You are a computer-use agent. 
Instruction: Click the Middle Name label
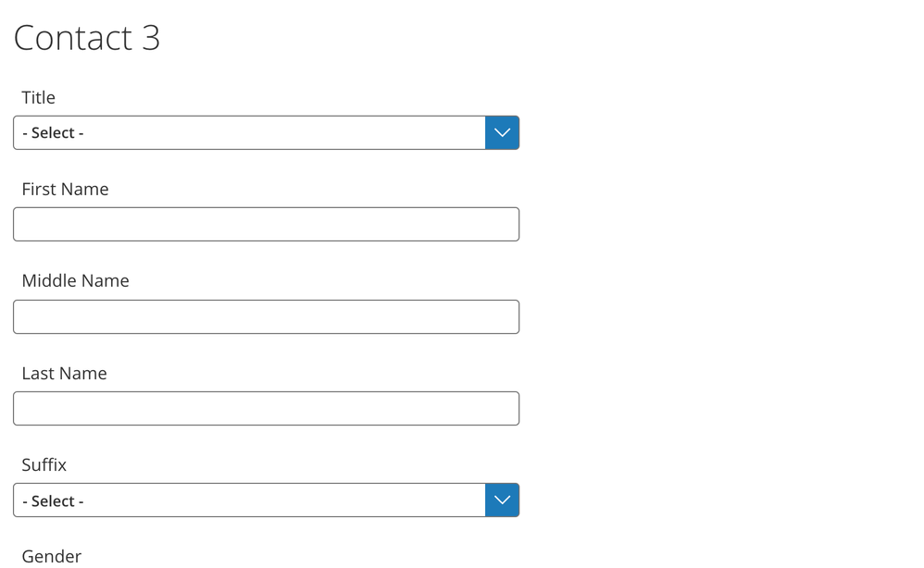[75, 280]
